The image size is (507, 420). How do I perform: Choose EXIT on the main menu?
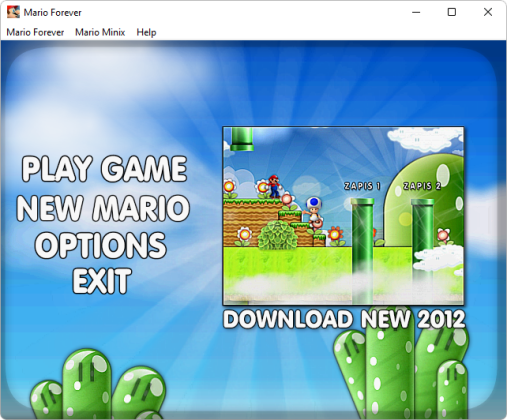click(102, 281)
